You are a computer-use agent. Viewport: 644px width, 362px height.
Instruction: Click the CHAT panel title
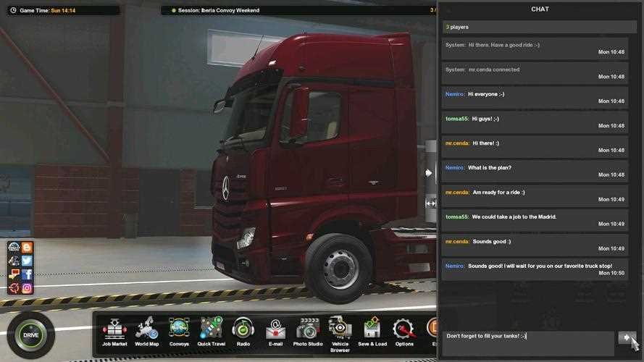(540, 9)
